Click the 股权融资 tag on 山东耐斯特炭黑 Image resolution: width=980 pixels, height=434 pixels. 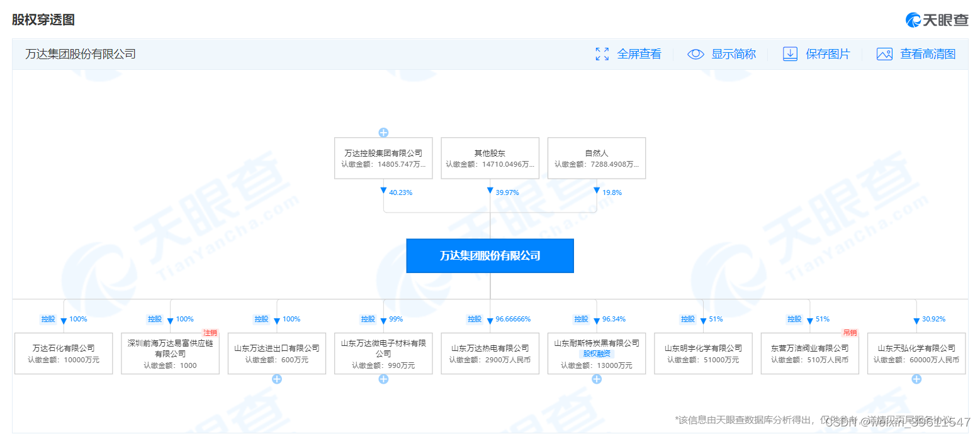pos(596,353)
